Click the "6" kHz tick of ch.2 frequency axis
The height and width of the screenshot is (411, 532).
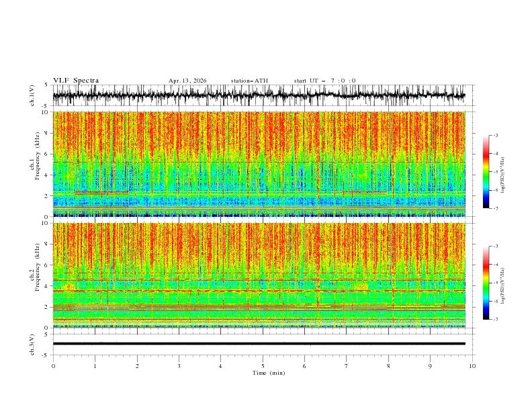click(x=47, y=265)
